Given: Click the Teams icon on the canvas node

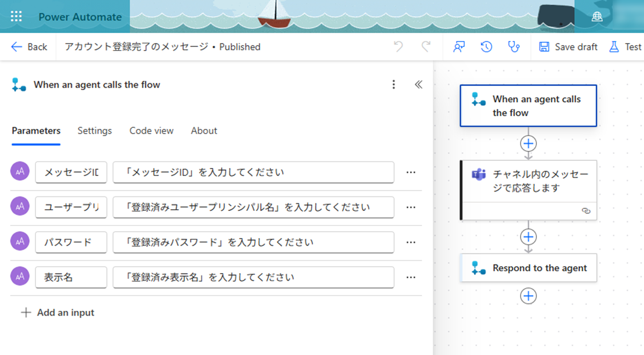Looking at the screenshot, I should coord(478,174).
